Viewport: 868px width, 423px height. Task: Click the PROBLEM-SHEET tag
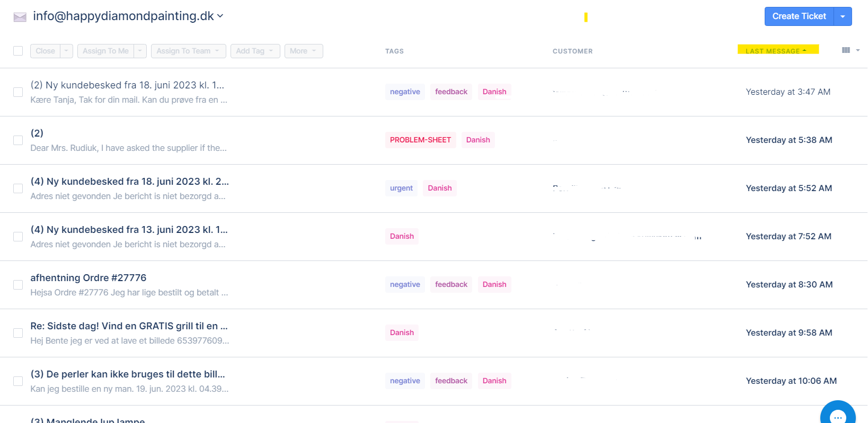420,140
